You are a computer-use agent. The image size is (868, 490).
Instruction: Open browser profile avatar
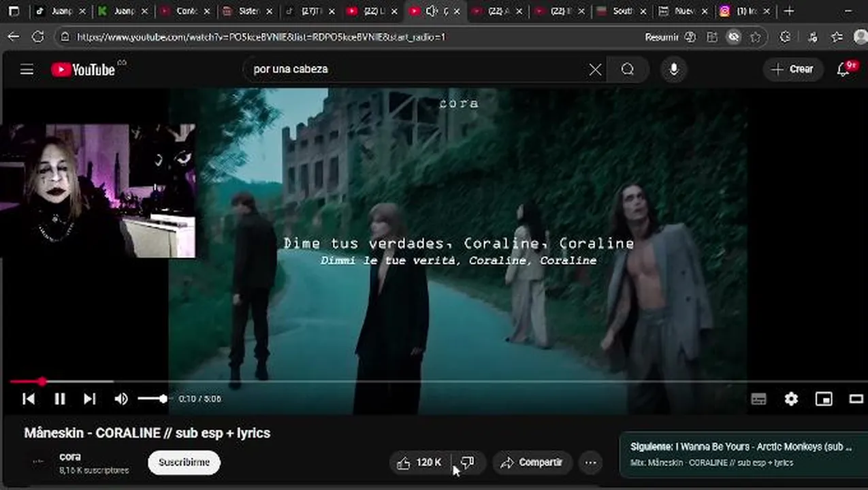coord(861,37)
